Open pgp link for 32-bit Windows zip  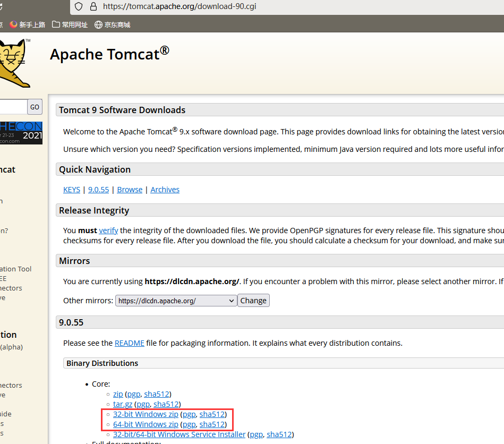[x=189, y=415]
